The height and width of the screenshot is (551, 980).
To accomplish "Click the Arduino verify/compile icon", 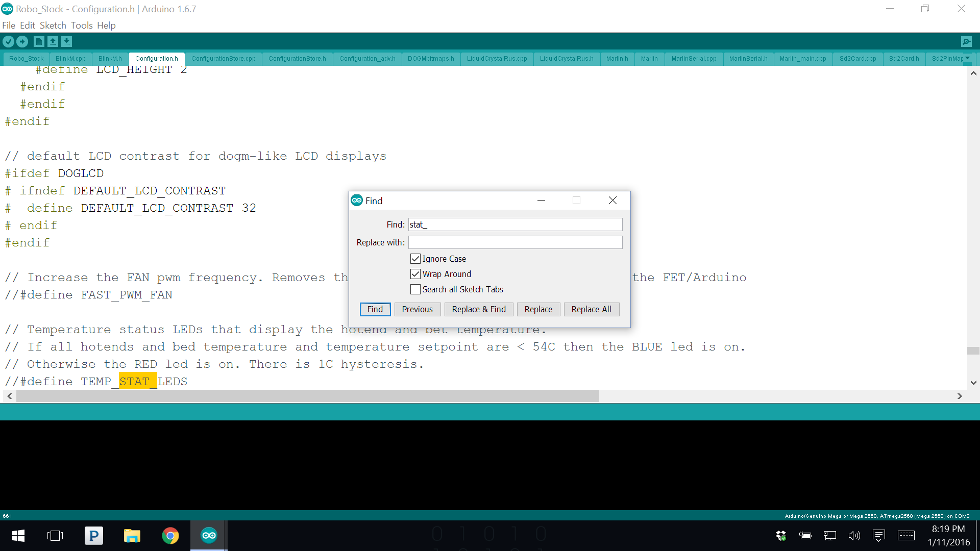I will pos(8,42).
